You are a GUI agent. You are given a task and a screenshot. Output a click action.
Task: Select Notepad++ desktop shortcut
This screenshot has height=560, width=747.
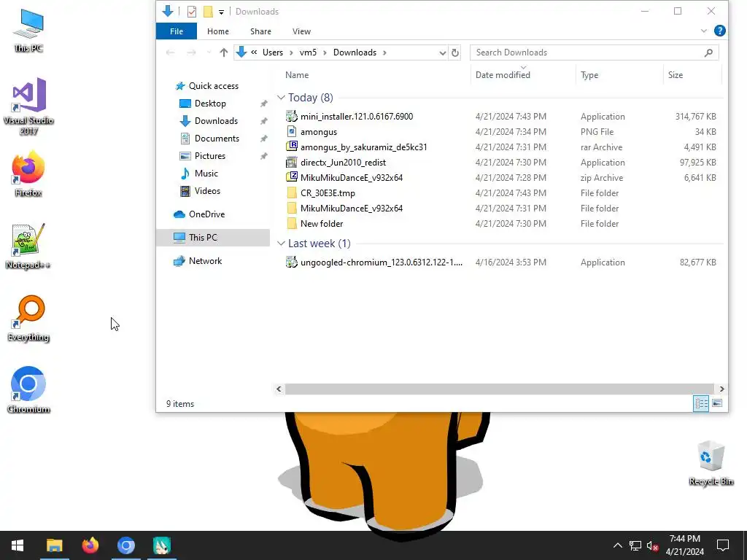click(28, 246)
